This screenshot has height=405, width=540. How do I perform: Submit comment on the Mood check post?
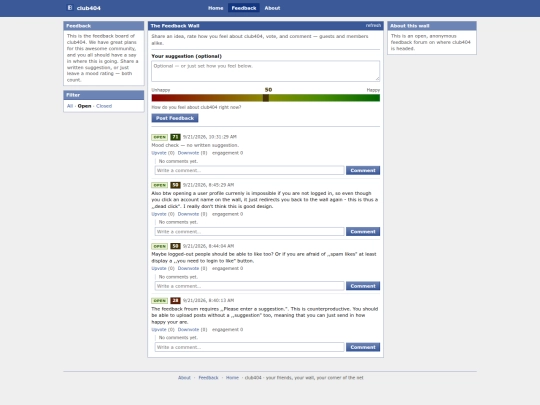point(363,170)
